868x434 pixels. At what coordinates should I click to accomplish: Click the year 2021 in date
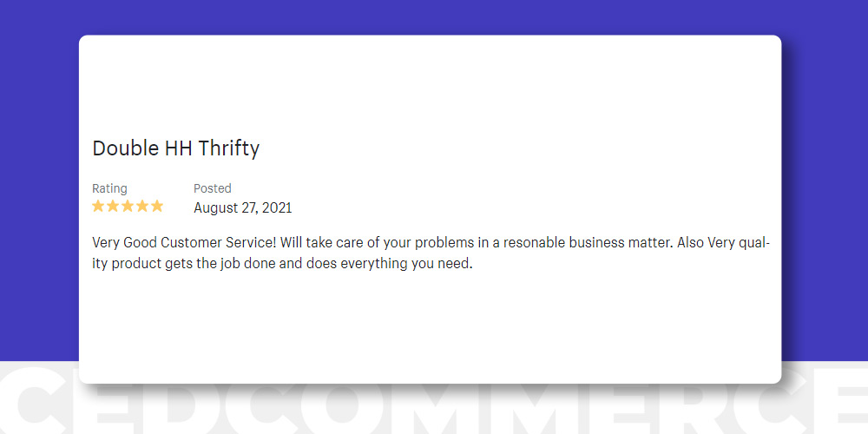[x=277, y=208]
